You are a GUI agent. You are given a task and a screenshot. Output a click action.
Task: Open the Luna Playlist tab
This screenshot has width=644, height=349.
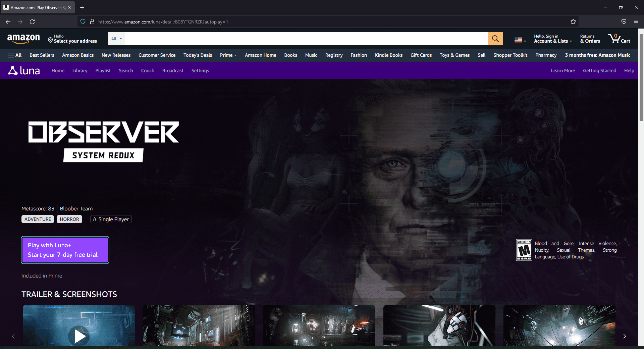pos(103,70)
